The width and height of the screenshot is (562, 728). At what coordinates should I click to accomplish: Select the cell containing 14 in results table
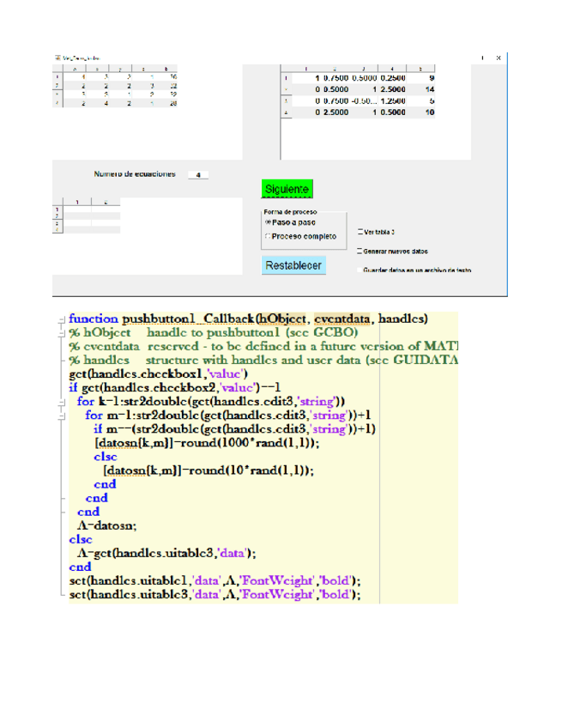430,89
